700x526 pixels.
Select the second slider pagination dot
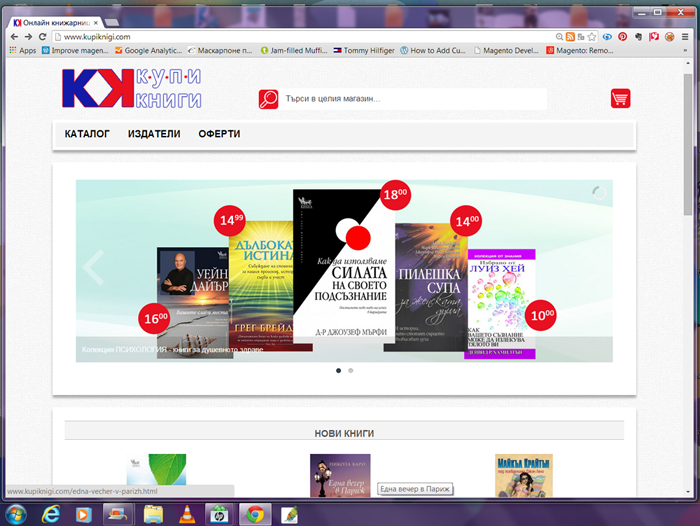tap(351, 371)
